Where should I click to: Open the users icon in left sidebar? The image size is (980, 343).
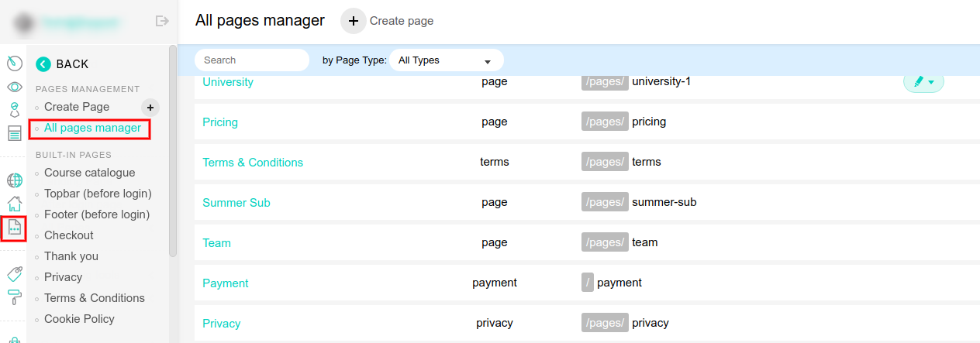pyautogui.click(x=14, y=109)
